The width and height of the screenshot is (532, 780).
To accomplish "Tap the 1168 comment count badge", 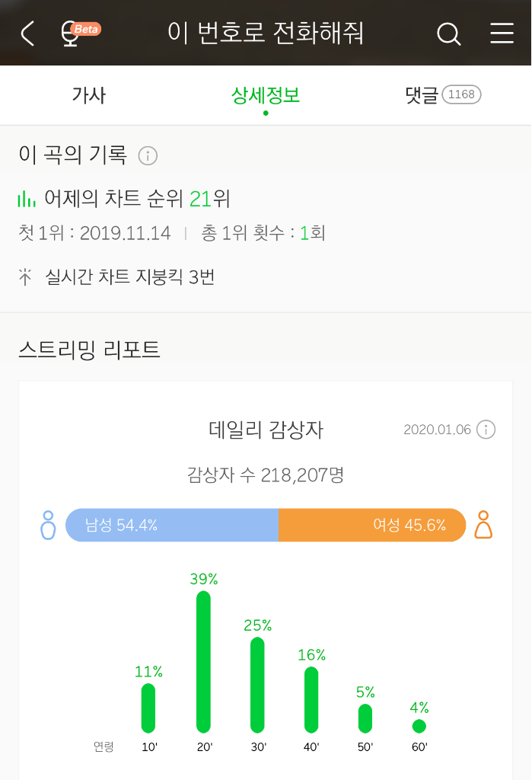I will tap(461, 94).
